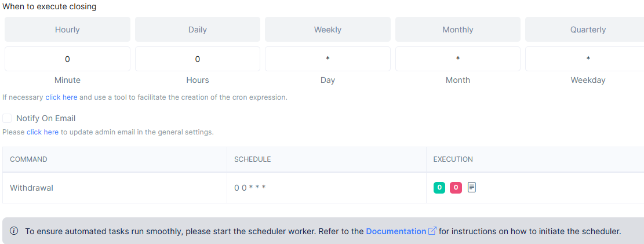Open the cron expression tool link
Viewport: 644px width, 244px height.
(61, 97)
